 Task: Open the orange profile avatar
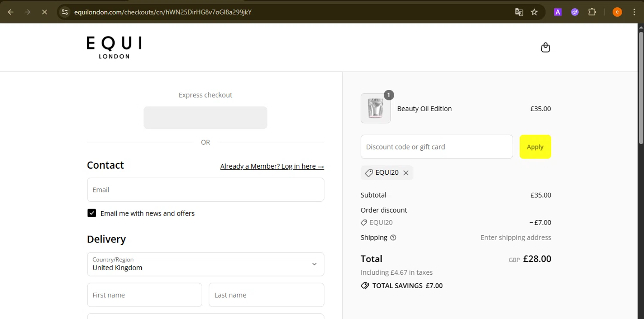click(x=617, y=12)
